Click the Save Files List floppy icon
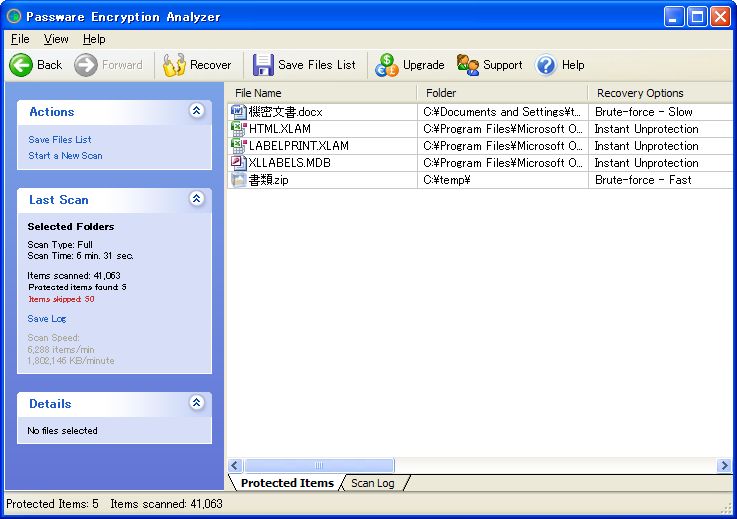737x519 pixels. pos(263,65)
